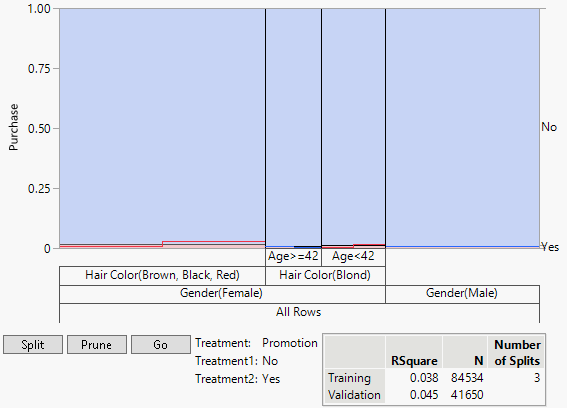Select the Hair Color(Blond) node label

pos(325,275)
